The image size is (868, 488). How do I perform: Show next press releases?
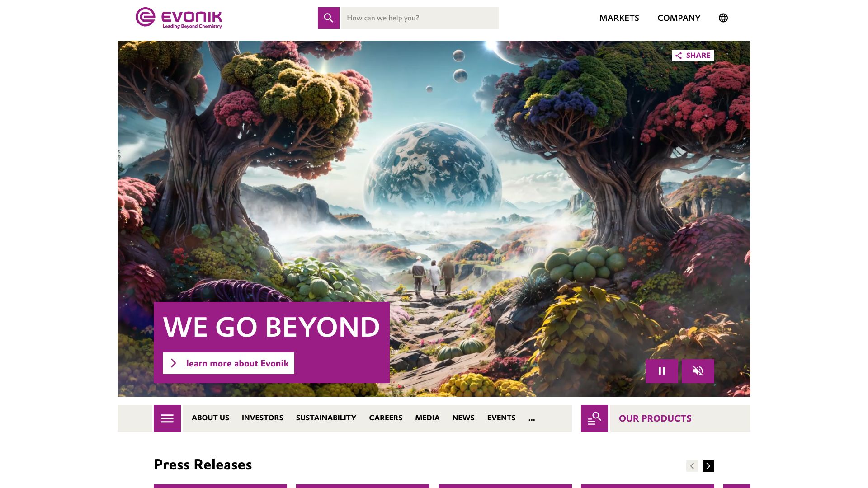(x=708, y=466)
